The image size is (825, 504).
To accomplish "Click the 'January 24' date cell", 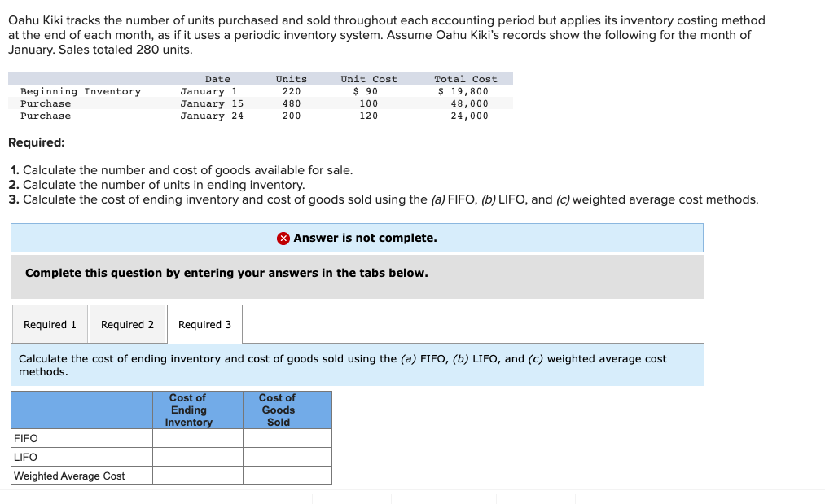I will (212, 116).
